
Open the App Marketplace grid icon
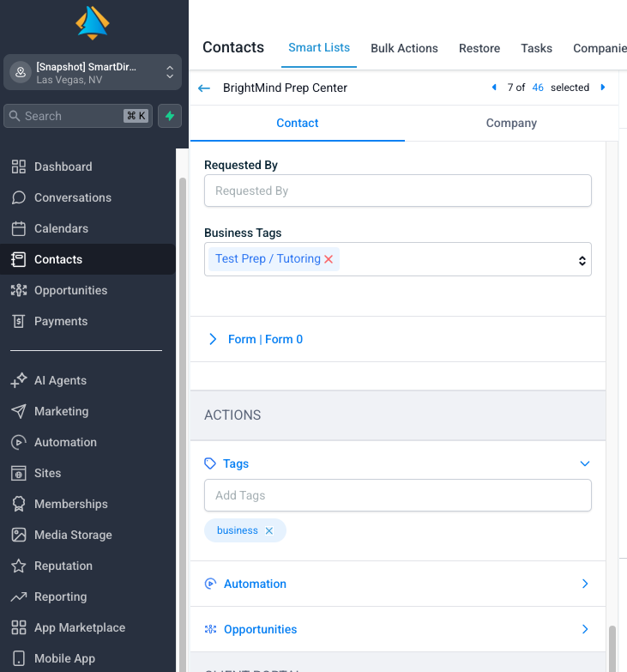pos(18,627)
